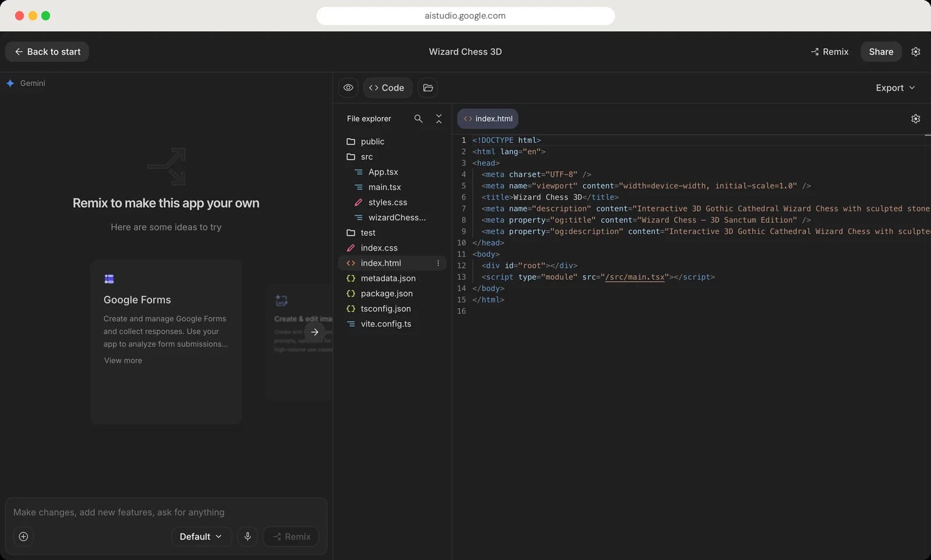
Task: Search files in File explorer
Action: pos(418,119)
